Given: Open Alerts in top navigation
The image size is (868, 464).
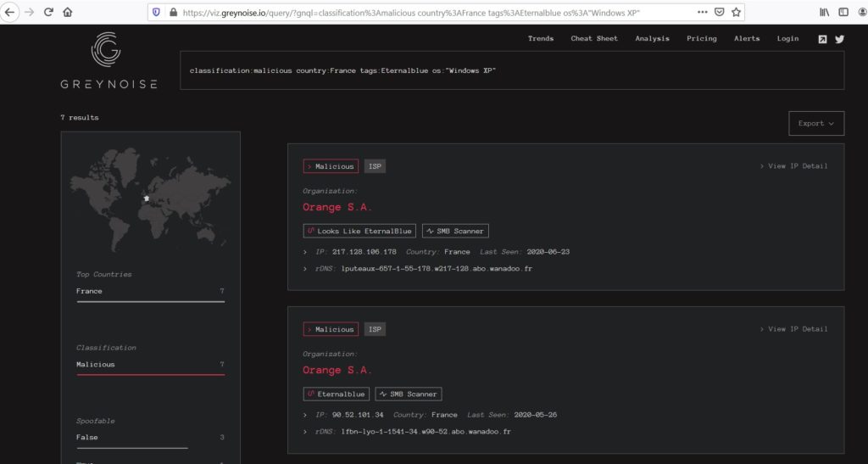Looking at the screenshot, I should (x=747, y=39).
